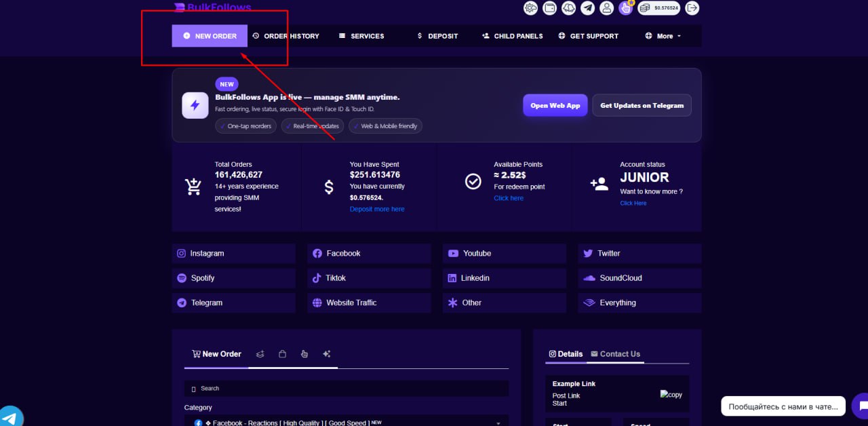Viewport: 868px width, 426px height.
Task: Filter services by Spotify
Action: click(x=234, y=278)
